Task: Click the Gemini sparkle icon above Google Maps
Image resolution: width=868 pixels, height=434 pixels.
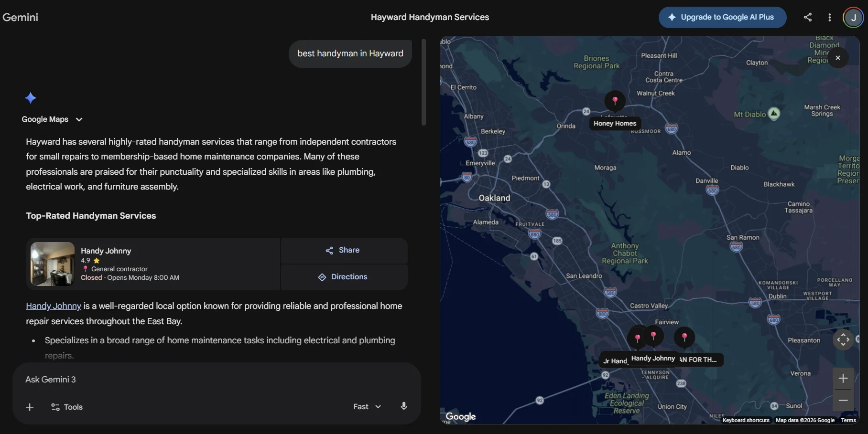Action: [x=31, y=97]
